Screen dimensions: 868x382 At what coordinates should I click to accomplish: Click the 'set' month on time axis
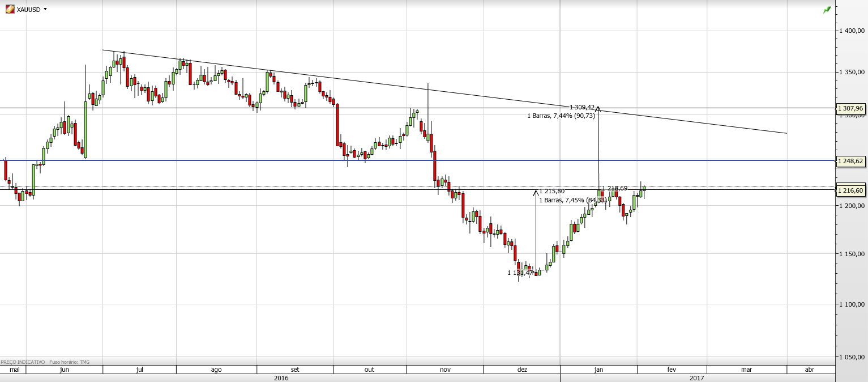(x=294, y=370)
